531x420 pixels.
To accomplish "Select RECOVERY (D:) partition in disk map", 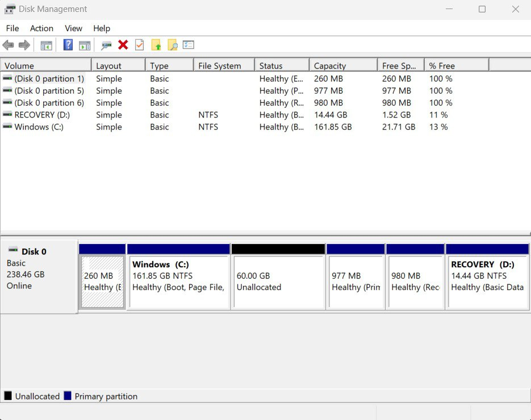I will click(487, 282).
